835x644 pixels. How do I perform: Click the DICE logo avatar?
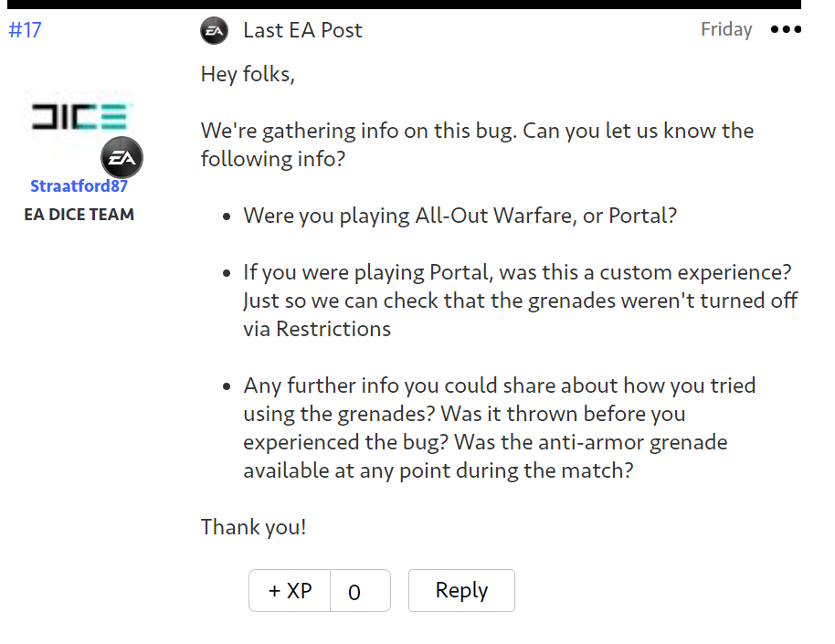80,117
